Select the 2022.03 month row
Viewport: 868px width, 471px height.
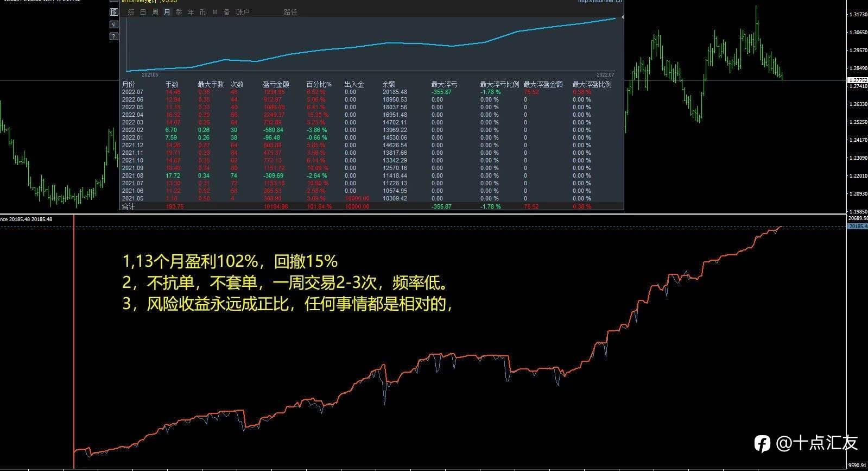coord(371,122)
